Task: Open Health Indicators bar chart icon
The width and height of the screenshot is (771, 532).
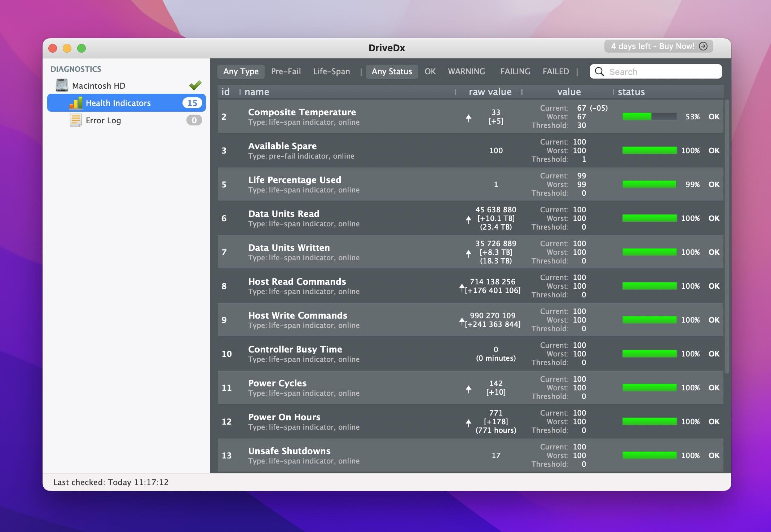Action: click(76, 103)
